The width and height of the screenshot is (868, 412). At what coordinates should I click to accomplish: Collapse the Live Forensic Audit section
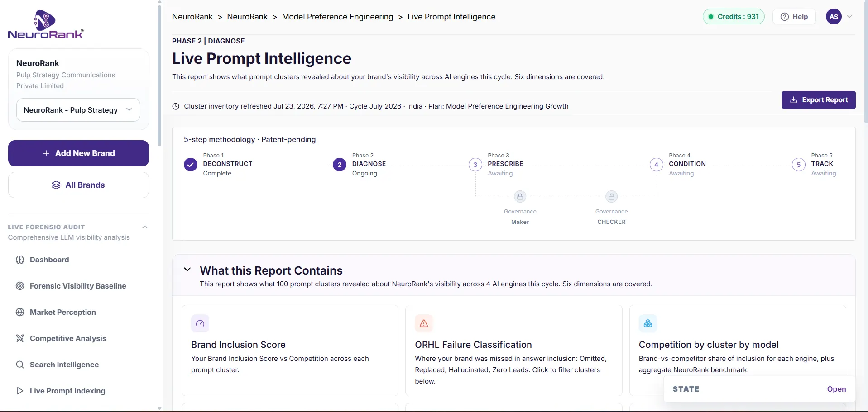coord(145,227)
